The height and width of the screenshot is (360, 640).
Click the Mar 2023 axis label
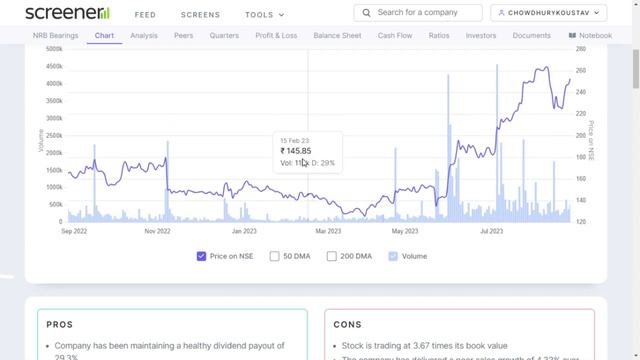[328, 231]
